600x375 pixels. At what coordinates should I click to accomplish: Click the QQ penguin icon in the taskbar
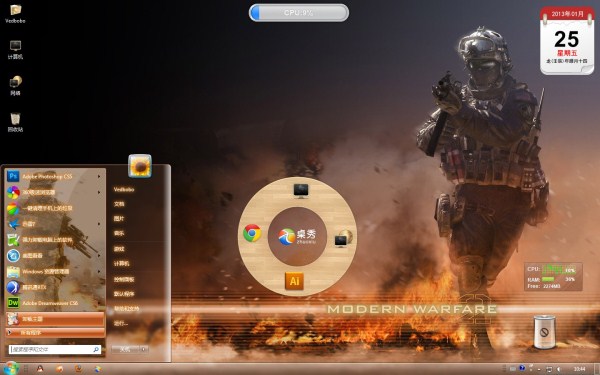click(x=40, y=368)
